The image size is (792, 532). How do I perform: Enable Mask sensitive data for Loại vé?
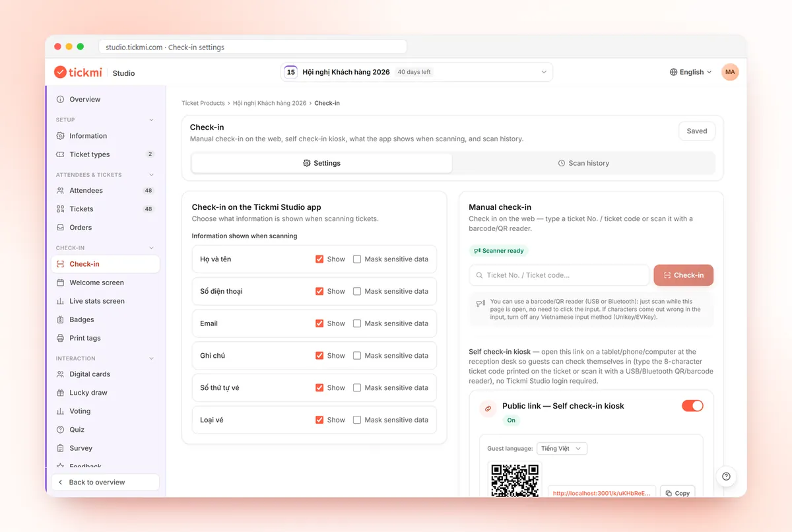point(357,420)
